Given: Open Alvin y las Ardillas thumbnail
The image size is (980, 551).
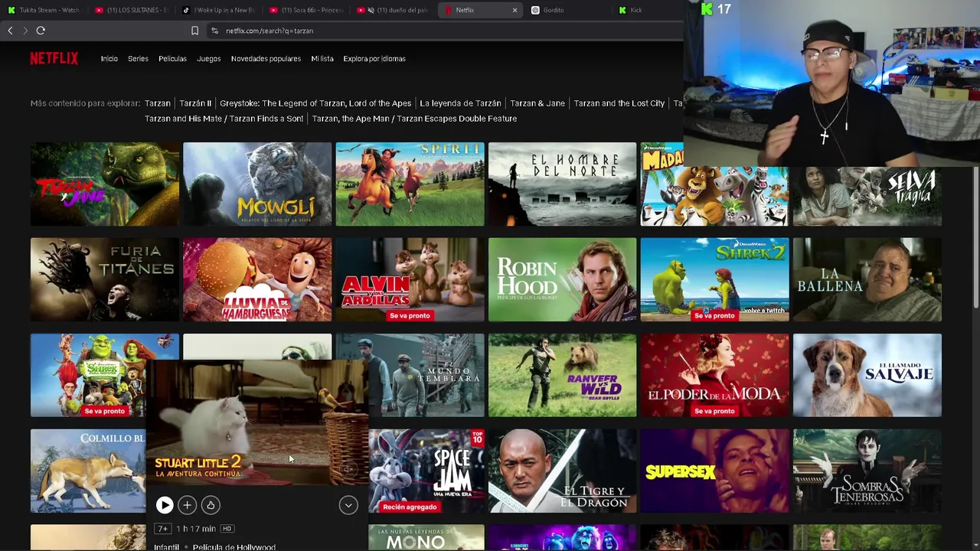Looking at the screenshot, I should 410,280.
